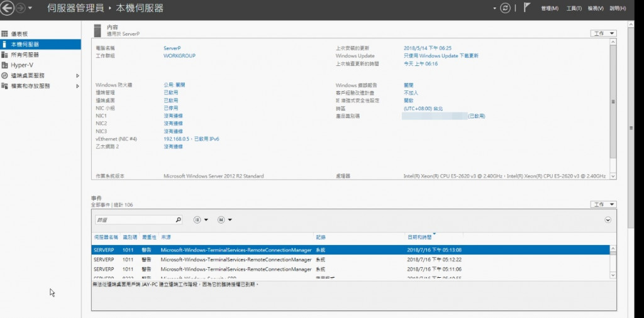Select the event at 2018/7/16 下午 05:13:08

[350, 250]
